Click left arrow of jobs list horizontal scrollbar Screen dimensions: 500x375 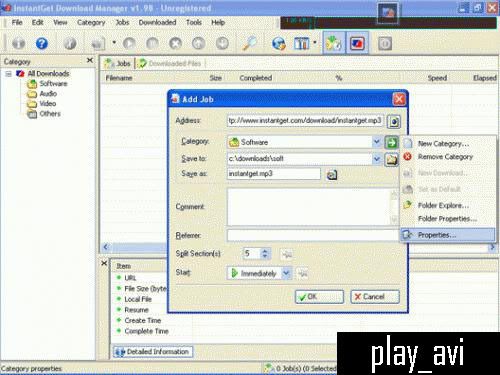(x=106, y=247)
